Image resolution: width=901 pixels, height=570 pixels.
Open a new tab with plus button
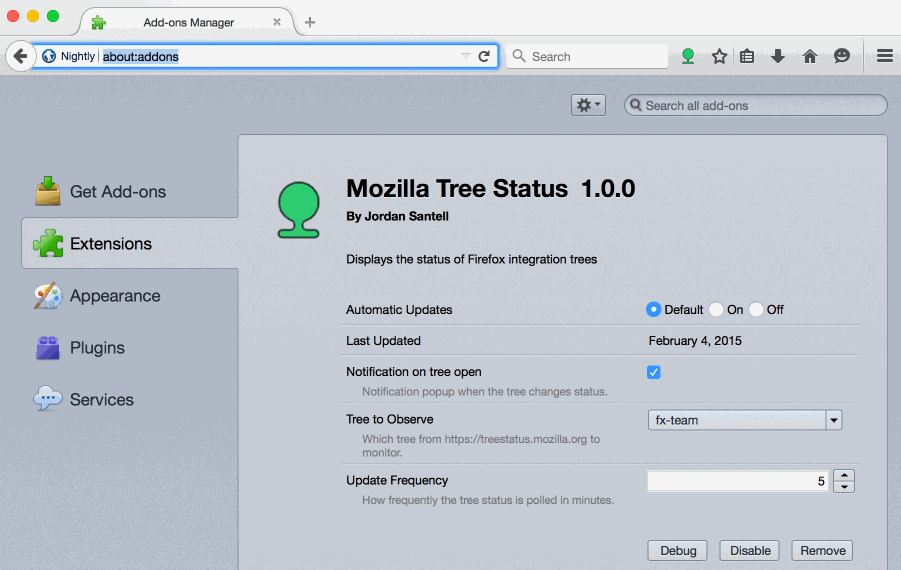coord(310,22)
